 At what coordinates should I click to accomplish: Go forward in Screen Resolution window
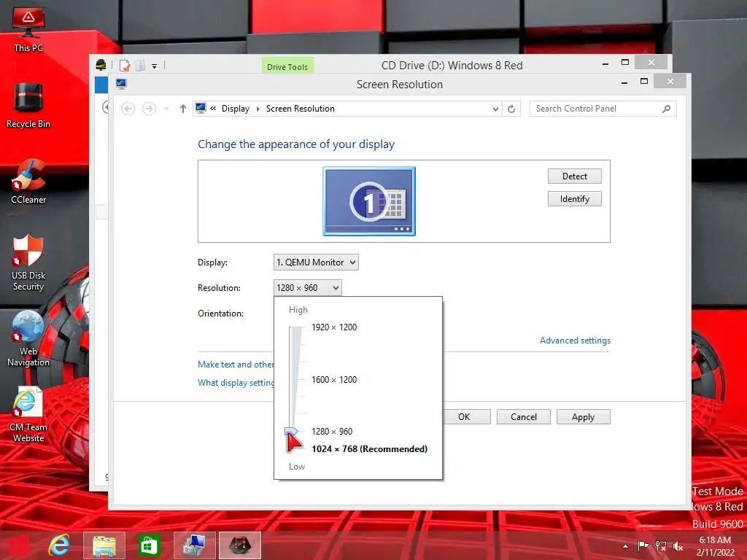click(x=149, y=109)
